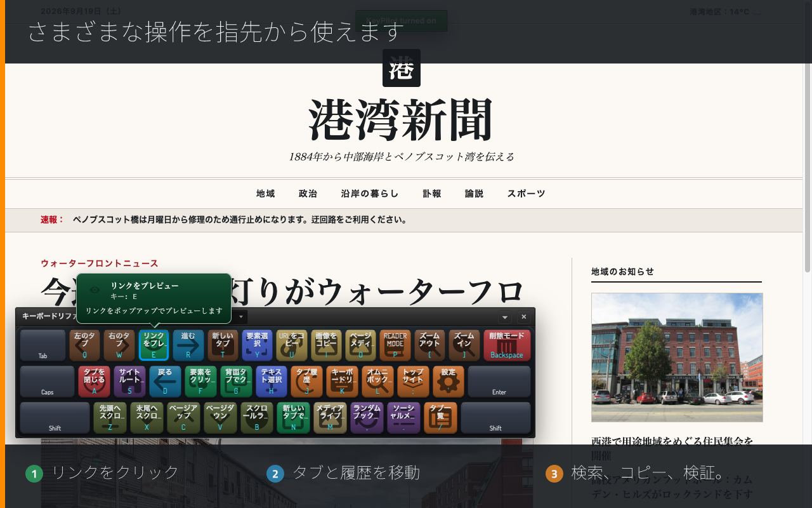Click the URLをコピー (U) key icon
The height and width of the screenshot is (508, 812).
point(292,345)
